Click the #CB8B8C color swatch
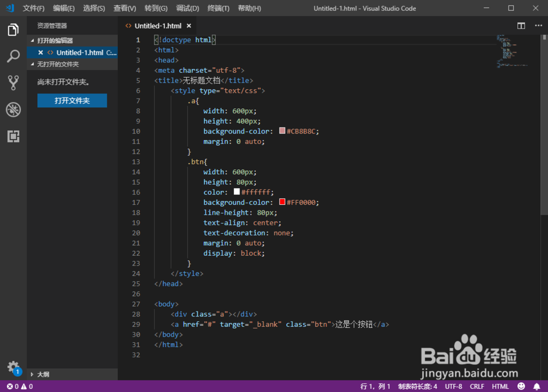Image resolution: width=548 pixels, height=392 pixels. point(282,131)
